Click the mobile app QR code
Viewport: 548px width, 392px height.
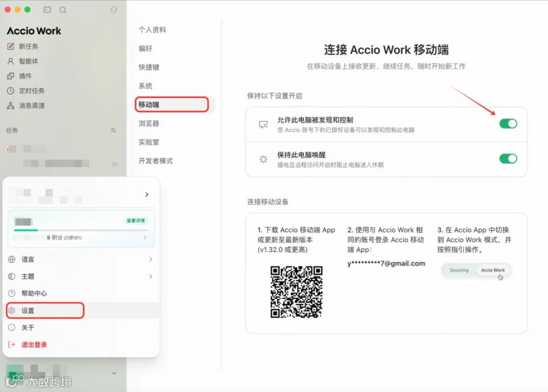(297, 292)
